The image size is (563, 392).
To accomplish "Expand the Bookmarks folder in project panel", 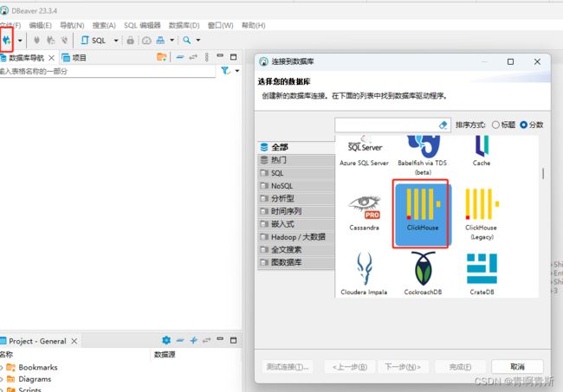I will coord(2,367).
